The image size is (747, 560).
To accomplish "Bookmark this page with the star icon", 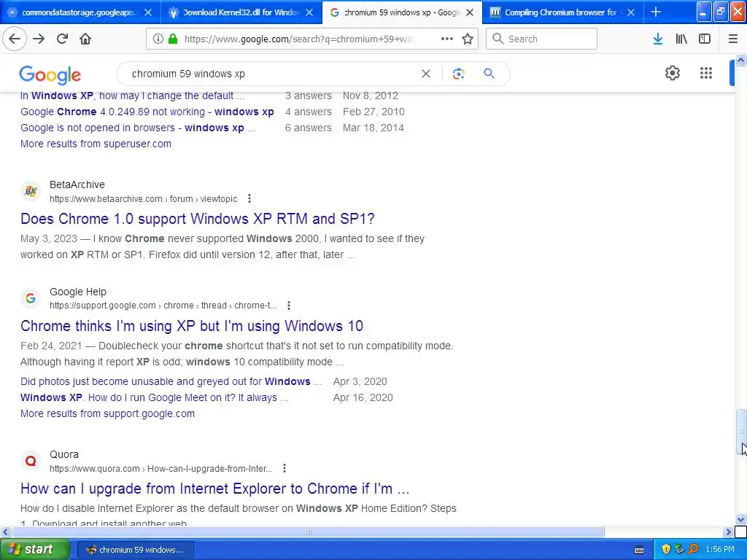I will tap(468, 39).
